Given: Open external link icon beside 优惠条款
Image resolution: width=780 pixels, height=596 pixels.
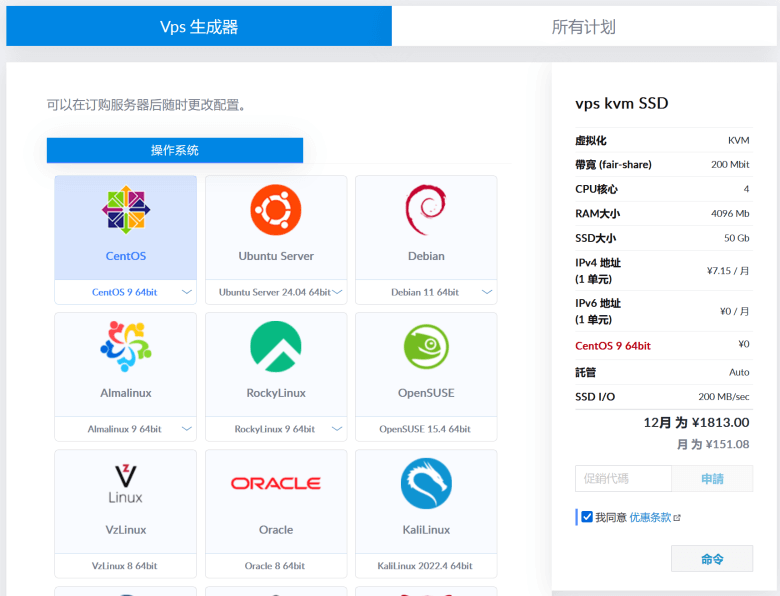Looking at the screenshot, I should click(x=677, y=518).
